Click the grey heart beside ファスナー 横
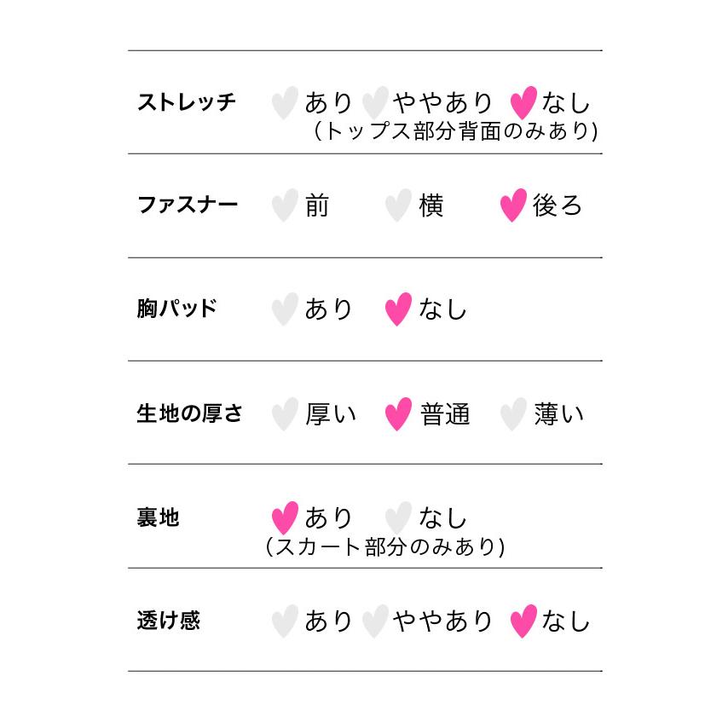728x728 pixels. [398, 206]
